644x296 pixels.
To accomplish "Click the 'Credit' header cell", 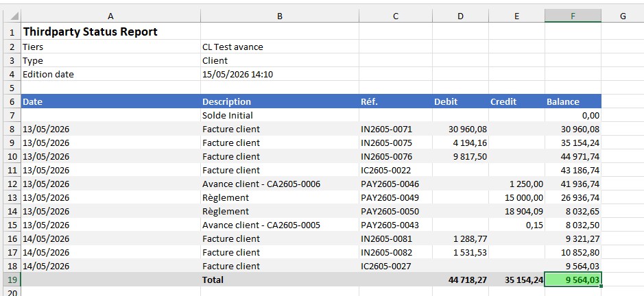I will pos(516,101).
